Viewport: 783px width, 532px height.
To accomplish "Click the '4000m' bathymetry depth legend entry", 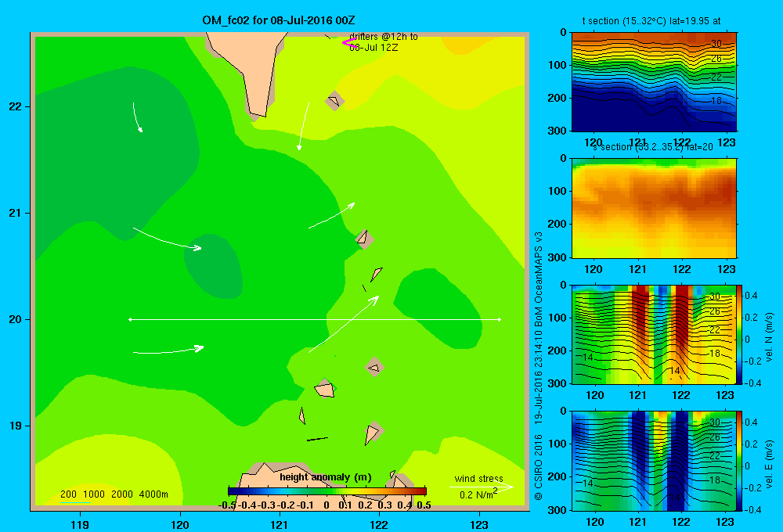I will click(x=153, y=494).
